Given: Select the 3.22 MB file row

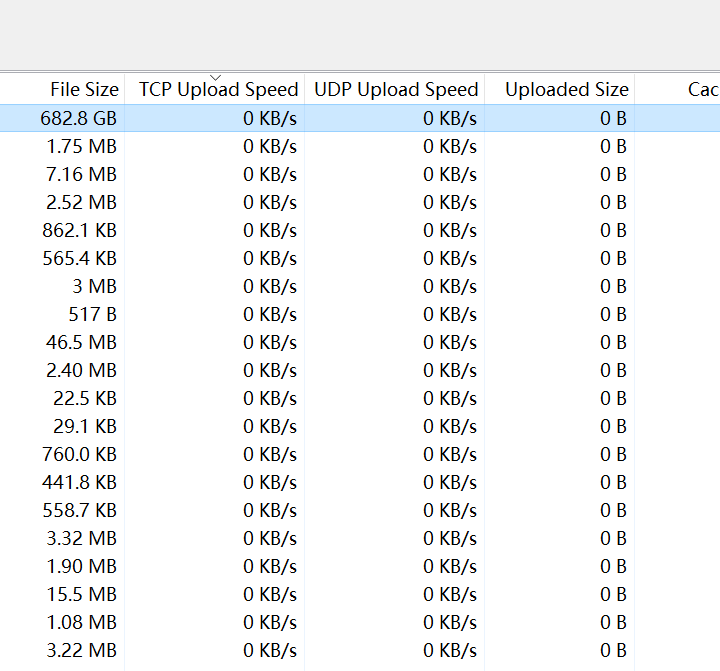Looking at the screenshot, I should [x=360, y=650].
